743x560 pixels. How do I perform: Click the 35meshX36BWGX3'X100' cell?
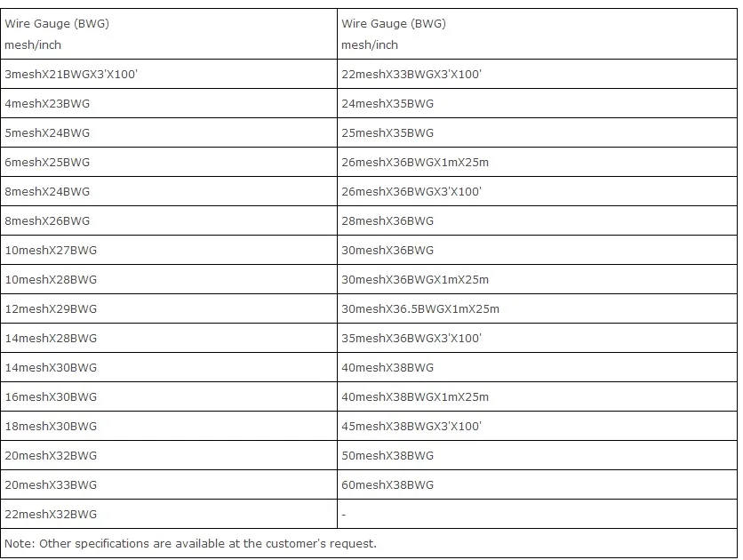[411, 339]
